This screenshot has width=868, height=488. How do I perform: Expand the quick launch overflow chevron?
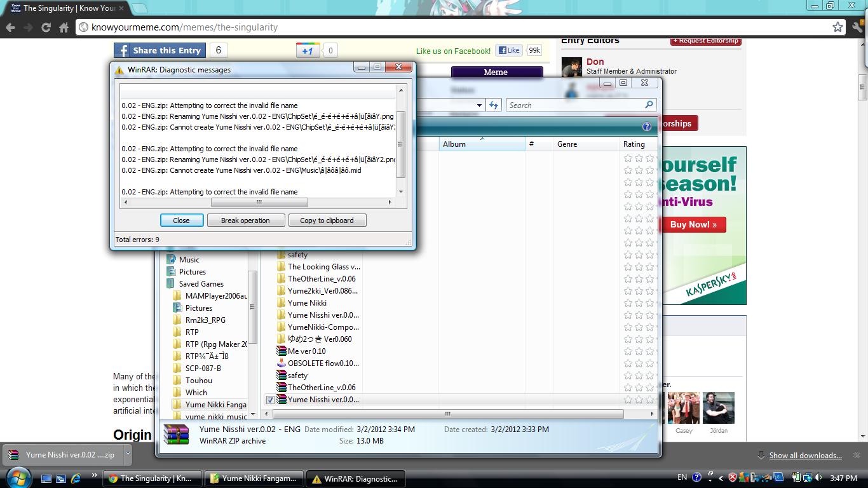[x=95, y=475]
